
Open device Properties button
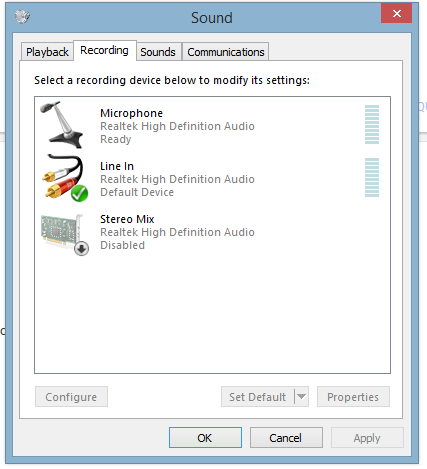coord(353,397)
